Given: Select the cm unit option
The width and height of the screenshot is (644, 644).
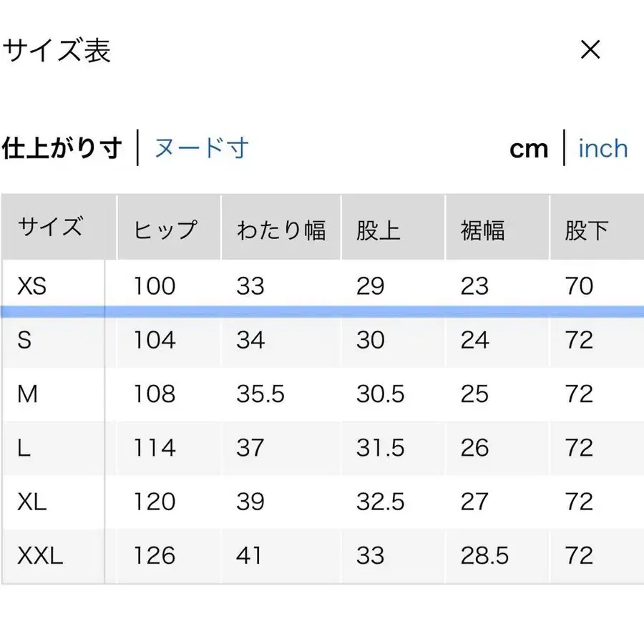Looking at the screenshot, I should pyautogui.click(x=528, y=148).
